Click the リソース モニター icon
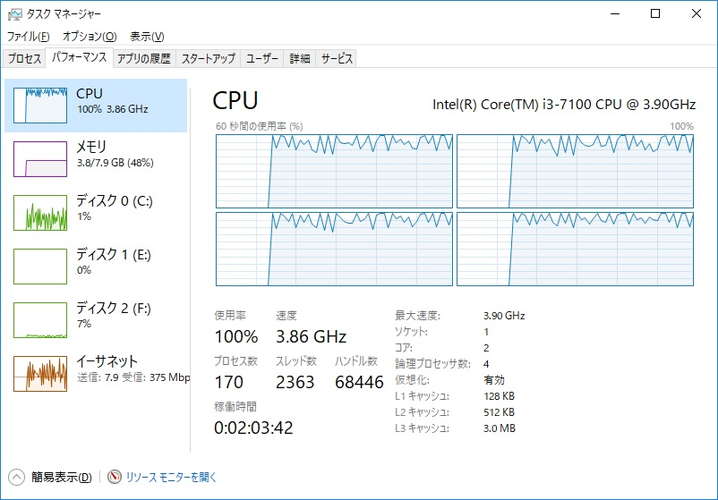This screenshot has height=500, width=718. [114, 477]
